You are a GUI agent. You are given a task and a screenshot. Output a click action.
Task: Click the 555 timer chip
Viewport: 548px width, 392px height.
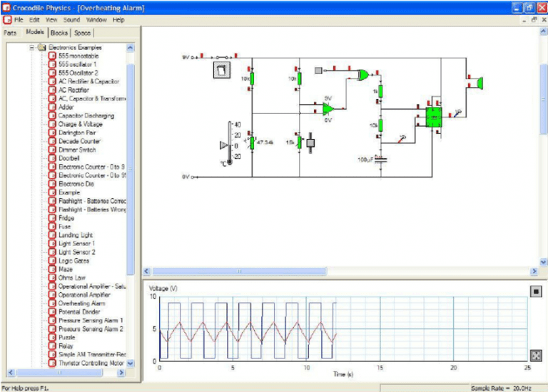434,118
